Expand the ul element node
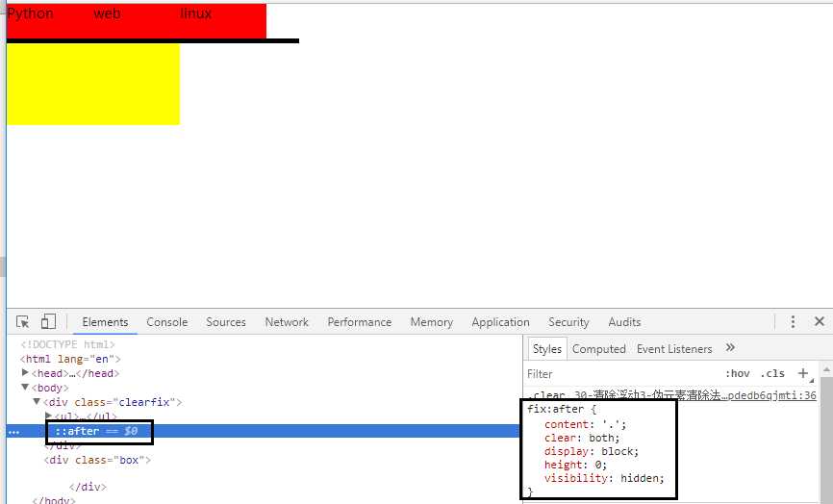 48,416
